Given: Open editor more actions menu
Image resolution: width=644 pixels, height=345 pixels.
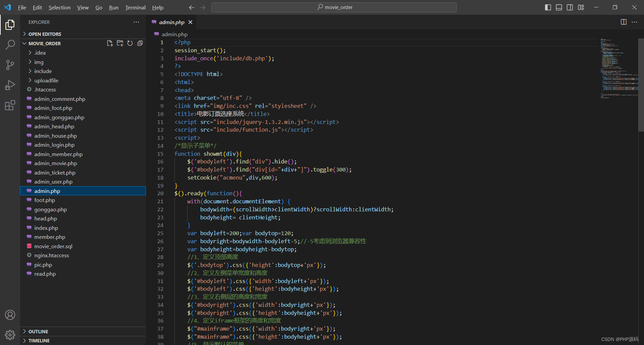Looking at the screenshot, I should pyautogui.click(x=634, y=22).
